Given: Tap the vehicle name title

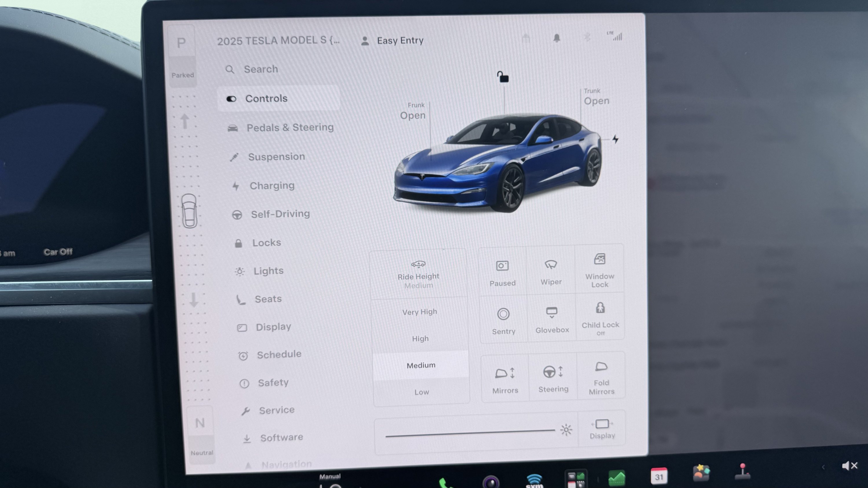Looking at the screenshot, I should click(x=278, y=41).
